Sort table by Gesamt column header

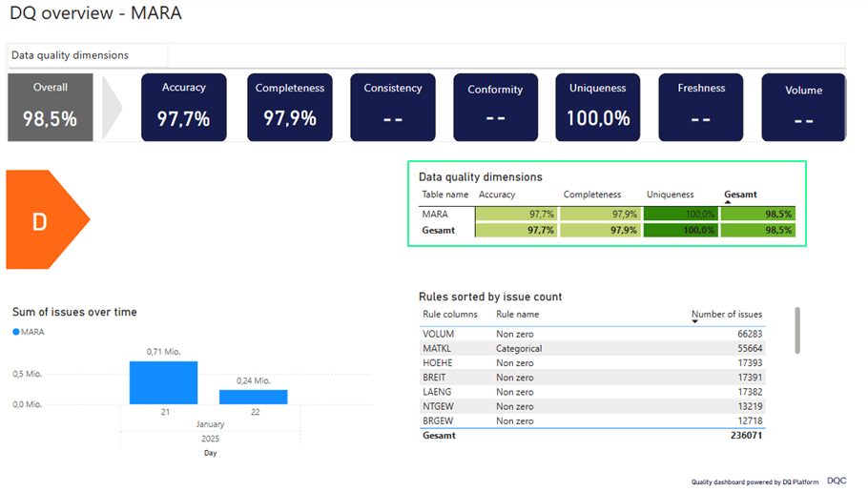coord(740,195)
